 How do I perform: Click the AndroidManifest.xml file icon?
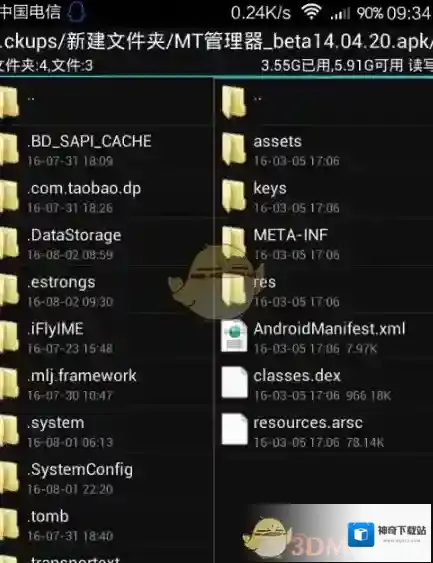tap(234, 336)
